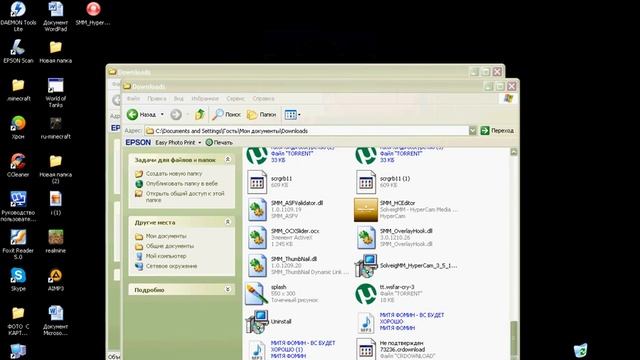640x360 pixels.
Task: Click the Переход go button
Action: 497,131
